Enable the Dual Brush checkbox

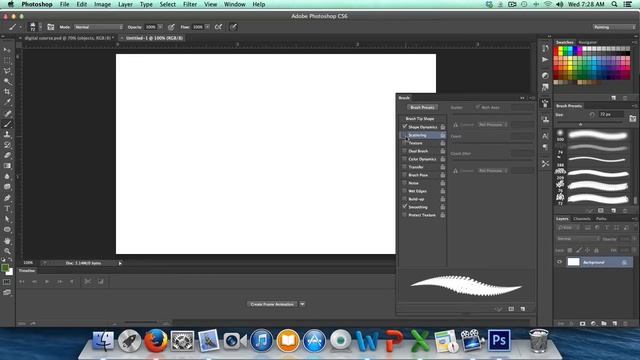pos(404,151)
